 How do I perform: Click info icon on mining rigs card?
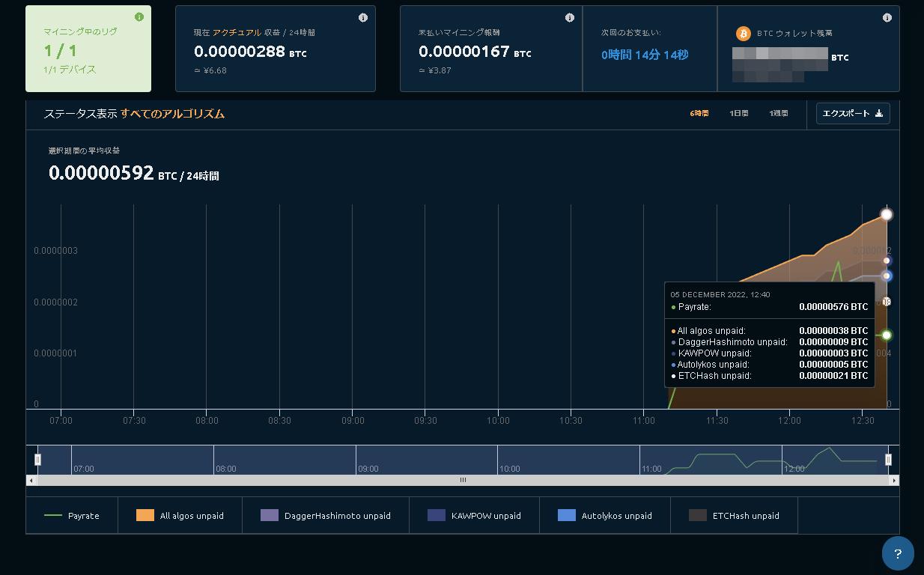coord(139,17)
